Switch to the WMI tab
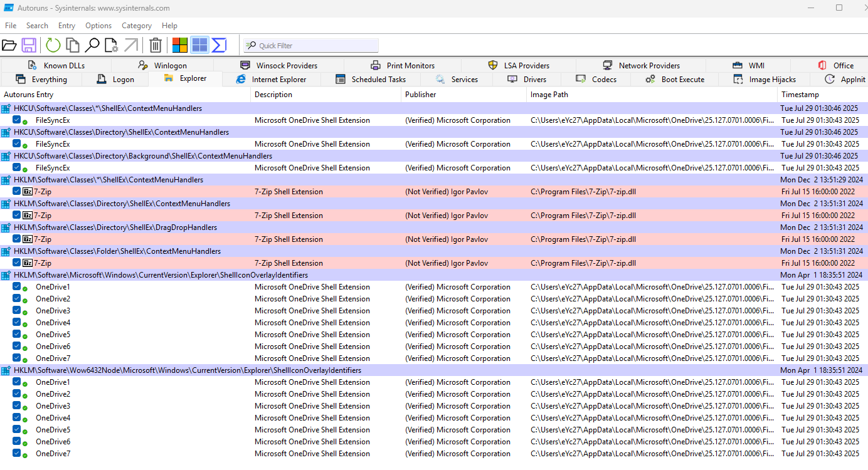Image resolution: width=868 pixels, height=470 pixels. click(x=748, y=65)
